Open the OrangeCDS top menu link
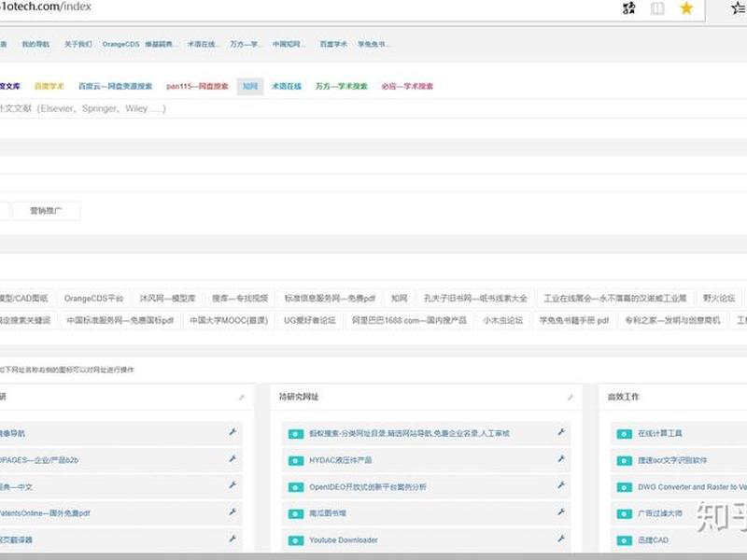This screenshot has width=747, height=560. 121,44
